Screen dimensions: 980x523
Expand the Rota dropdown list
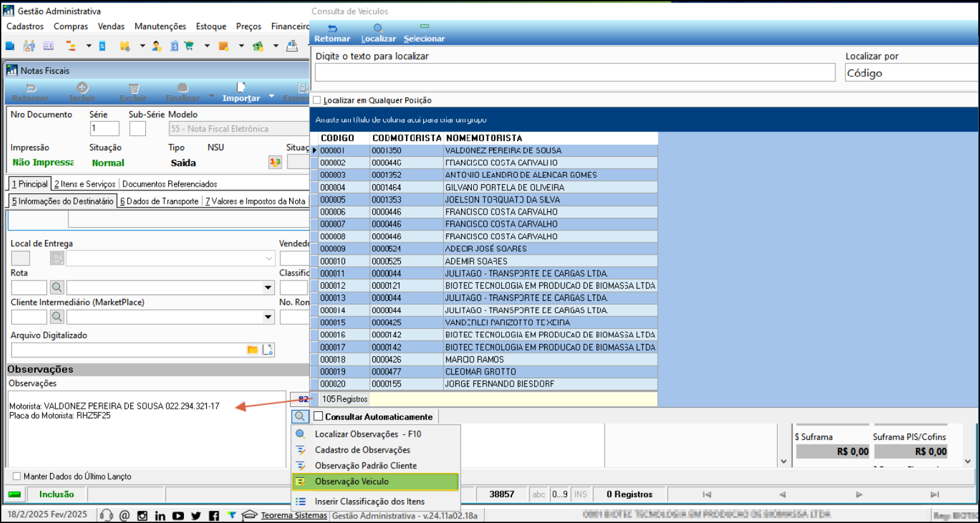click(x=268, y=288)
